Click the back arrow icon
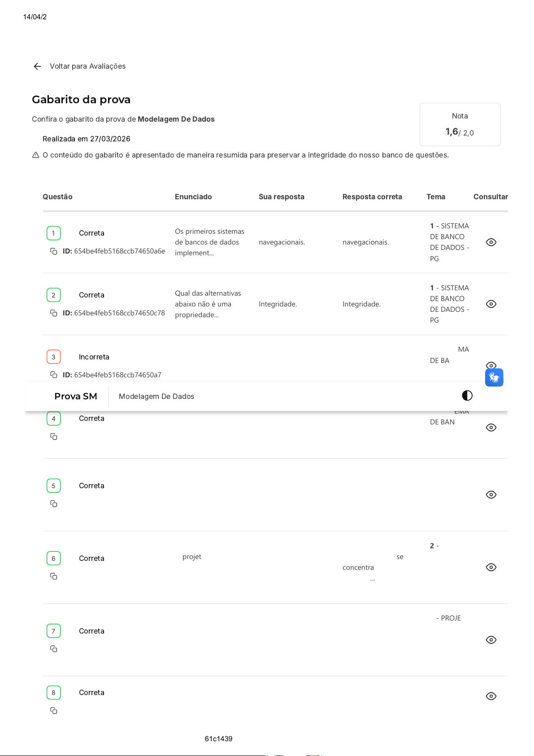This screenshot has height=756, width=534. tap(37, 66)
